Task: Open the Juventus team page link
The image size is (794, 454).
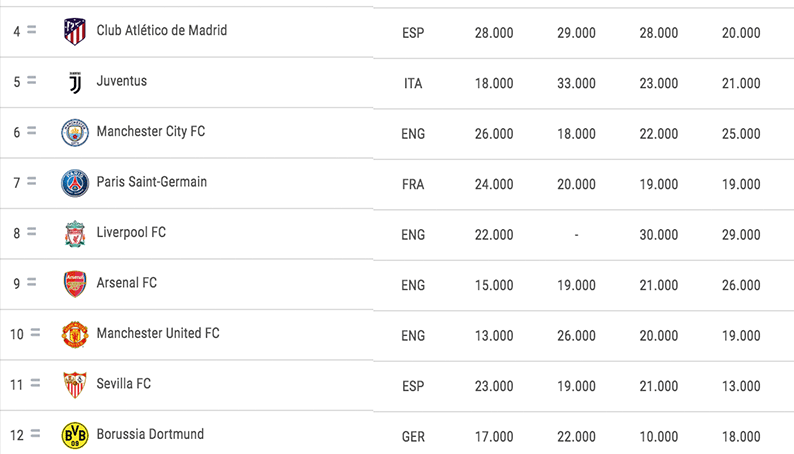Action: (121, 81)
